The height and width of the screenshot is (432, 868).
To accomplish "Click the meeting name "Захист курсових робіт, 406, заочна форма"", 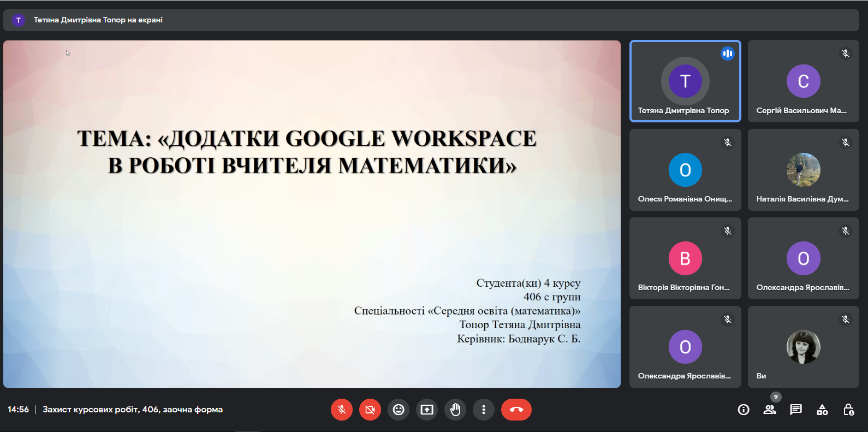I will [x=133, y=410].
